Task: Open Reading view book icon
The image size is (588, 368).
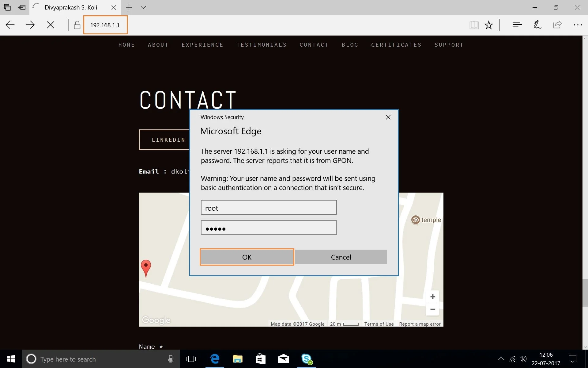Action: coord(474,25)
